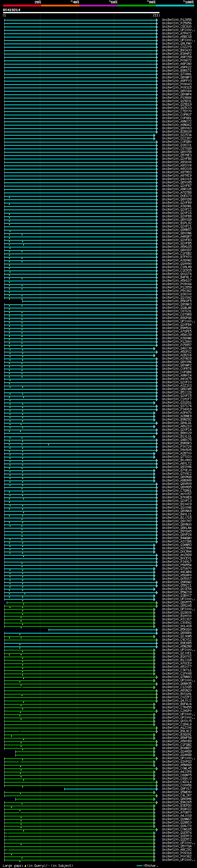Select the UniRef100_A3PA70 label
Screen dimensions: 197x868
177,413
